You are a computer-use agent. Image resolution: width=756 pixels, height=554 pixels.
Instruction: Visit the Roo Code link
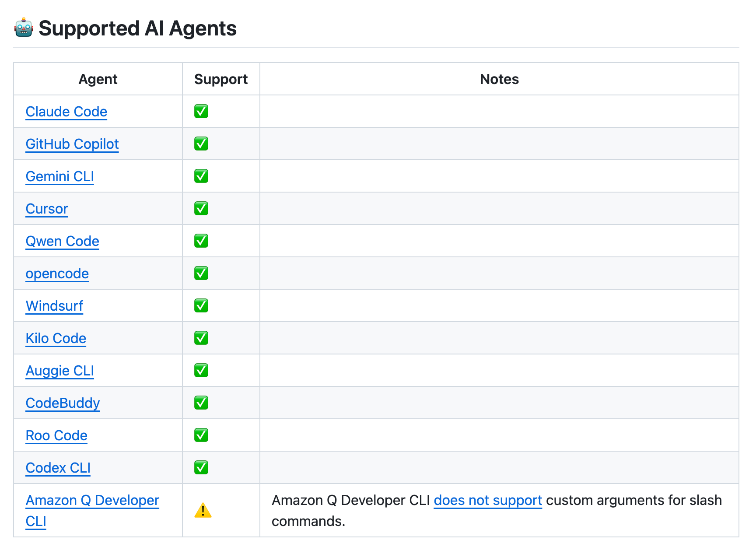[x=56, y=435]
